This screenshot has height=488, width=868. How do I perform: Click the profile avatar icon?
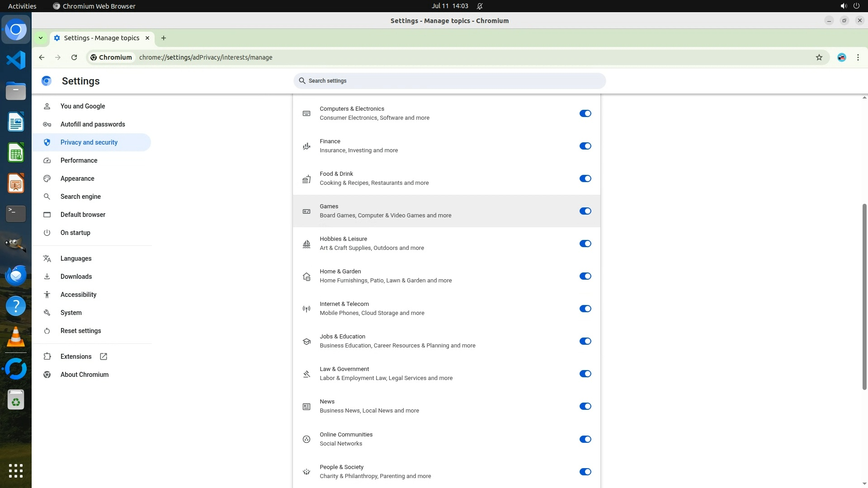841,57
